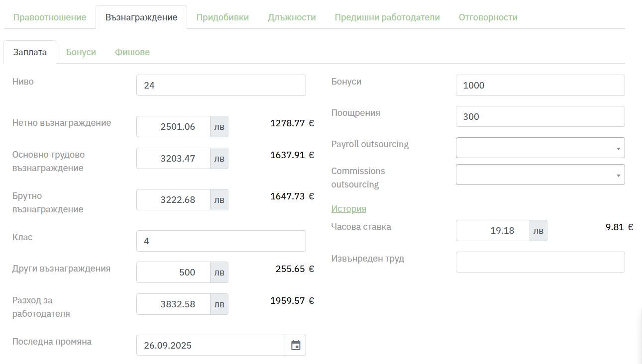
Task: Click the История link
Action: click(349, 209)
